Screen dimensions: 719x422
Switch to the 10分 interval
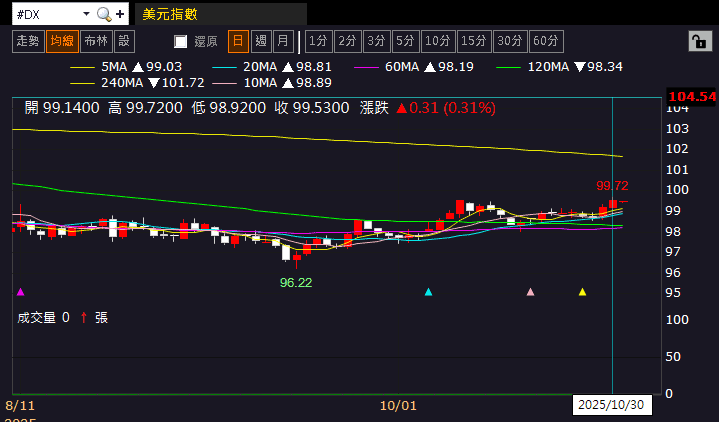pos(438,41)
